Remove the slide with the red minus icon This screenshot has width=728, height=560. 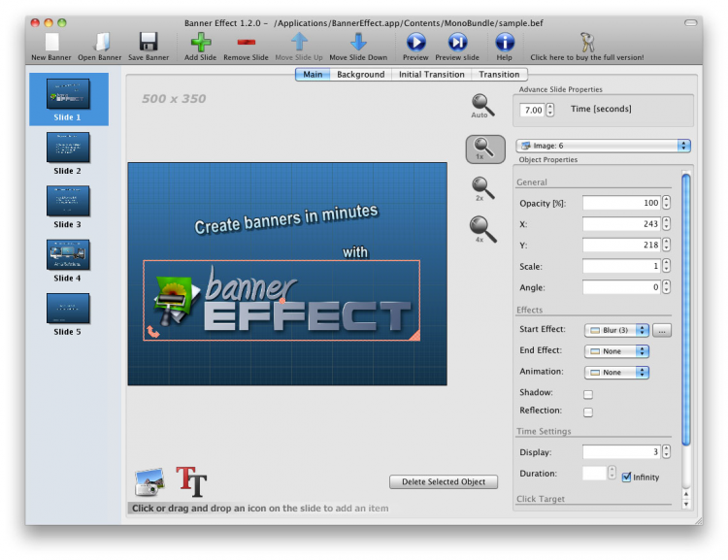[247, 43]
